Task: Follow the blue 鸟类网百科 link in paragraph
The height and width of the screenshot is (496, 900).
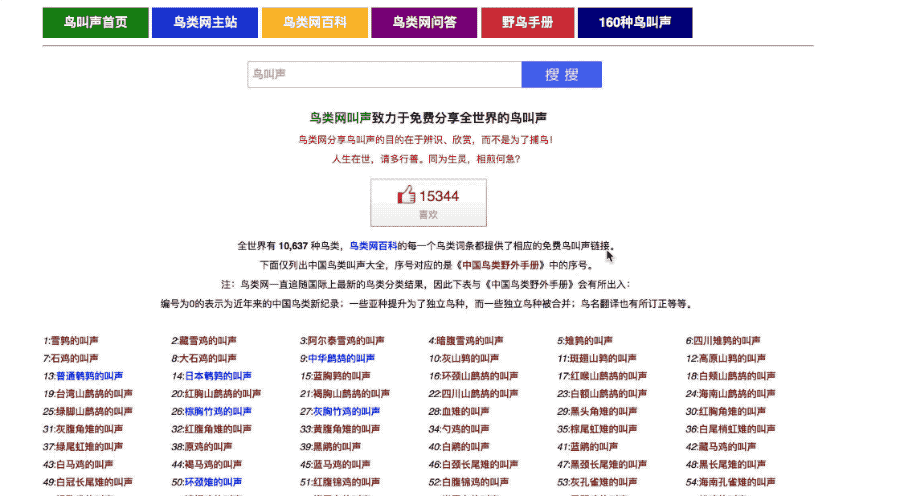Action: click(x=373, y=246)
